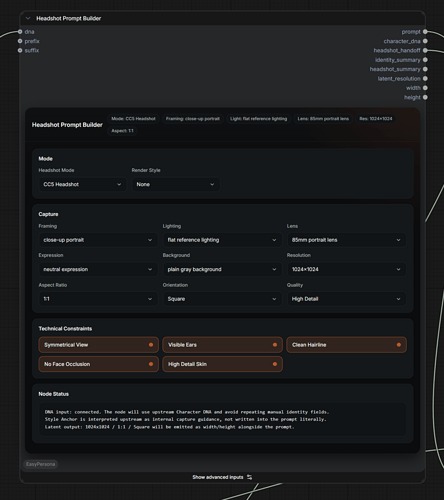Image resolution: width=444 pixels, height=500 pixels.
Task: Open the Framing dropdown
Action: click(98, 240)
